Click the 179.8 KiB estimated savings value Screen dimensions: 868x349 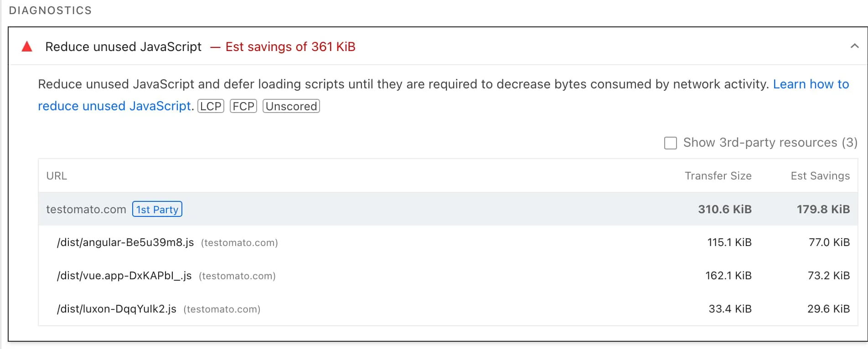(x=823, y=209)
